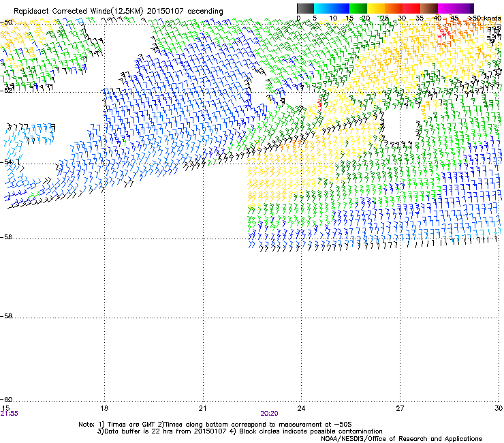504x443 pixels.
Task: Click the chart title 'Rapidsact Corrected Winds(12.5KM)'
Action: (x=78, y=12)
